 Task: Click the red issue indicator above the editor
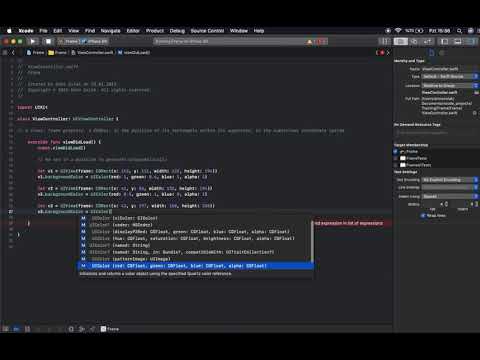[x=382, y=52]
